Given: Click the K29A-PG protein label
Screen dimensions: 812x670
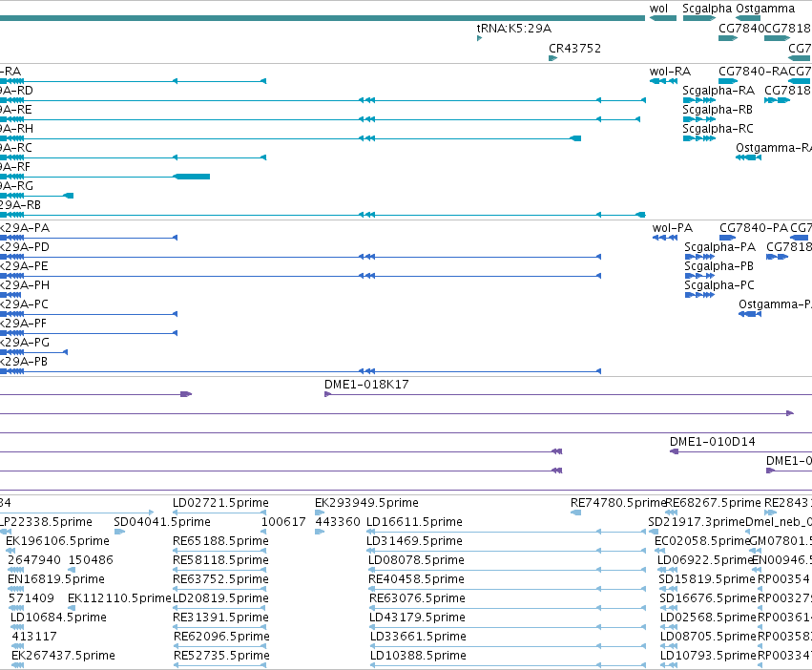Looking at the screenshot, I should (25, 343).
